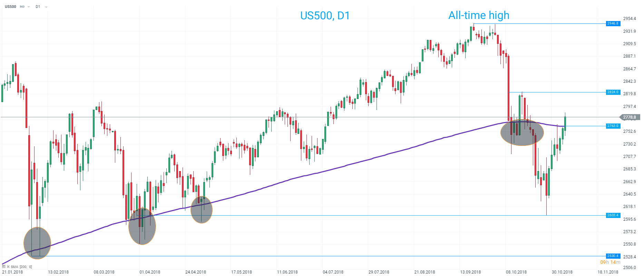Remove the SMA indicator with the X icon
644x278 pixels.
pos(8,267)
